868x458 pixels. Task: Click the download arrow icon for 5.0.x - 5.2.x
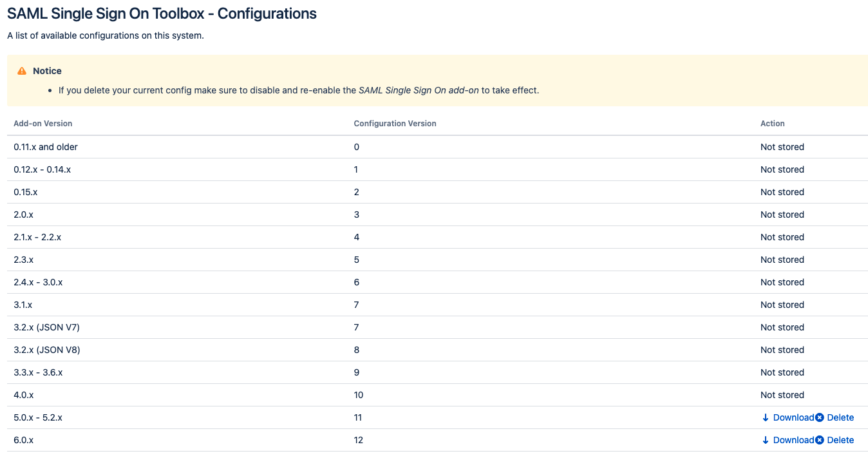tap(766, 417)
